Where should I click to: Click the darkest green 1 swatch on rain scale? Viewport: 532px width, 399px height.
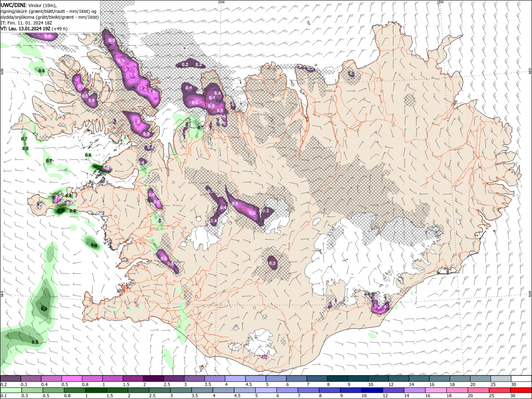coord(96,390)
